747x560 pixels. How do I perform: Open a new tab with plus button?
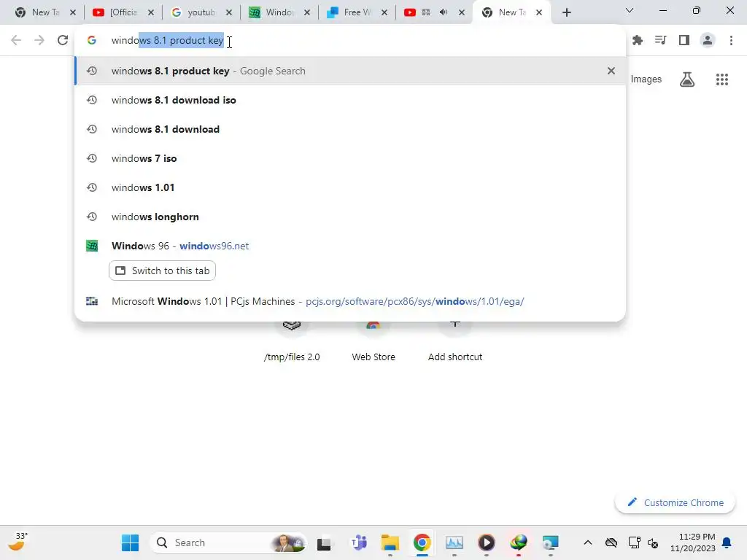566,12
